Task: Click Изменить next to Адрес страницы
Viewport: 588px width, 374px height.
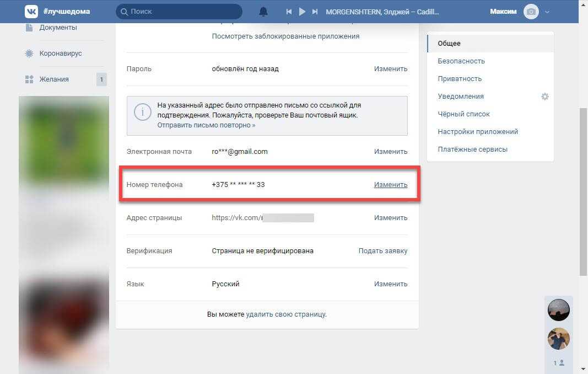Action: click(390, 217)
